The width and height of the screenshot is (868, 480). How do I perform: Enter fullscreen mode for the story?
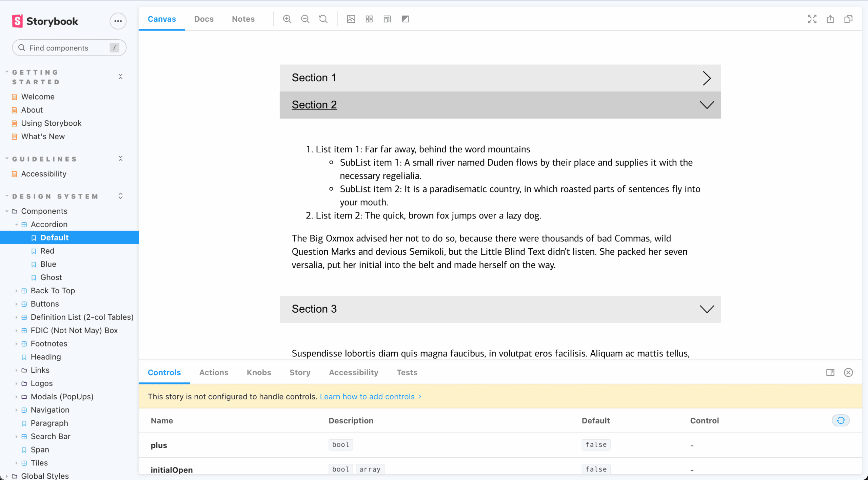812,19
